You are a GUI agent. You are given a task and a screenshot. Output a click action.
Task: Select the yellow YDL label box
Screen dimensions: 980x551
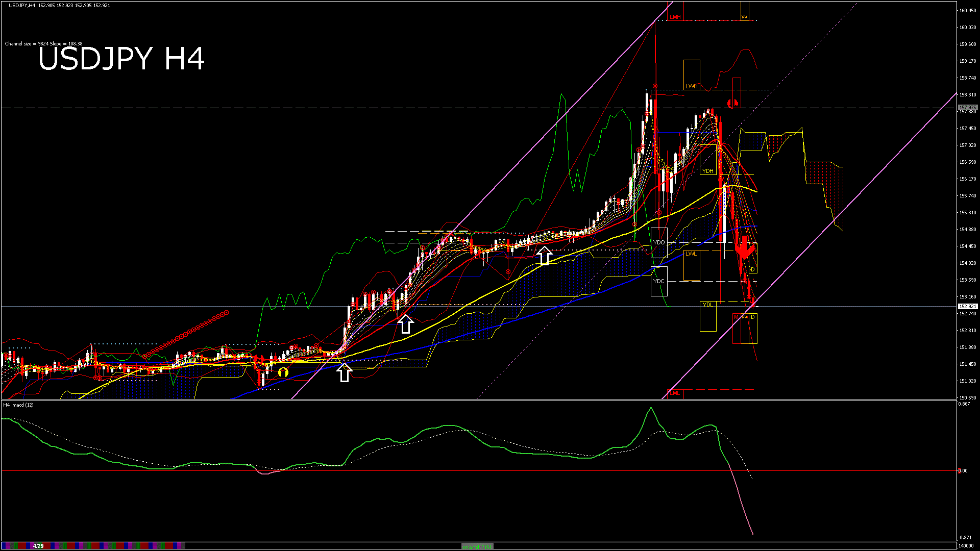(x=707, y=305)
